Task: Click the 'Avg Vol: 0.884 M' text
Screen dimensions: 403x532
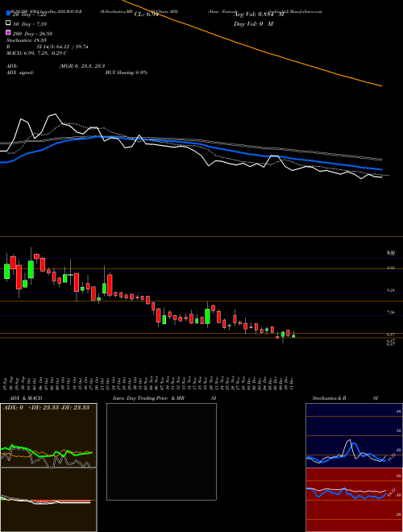Action: 258,15
